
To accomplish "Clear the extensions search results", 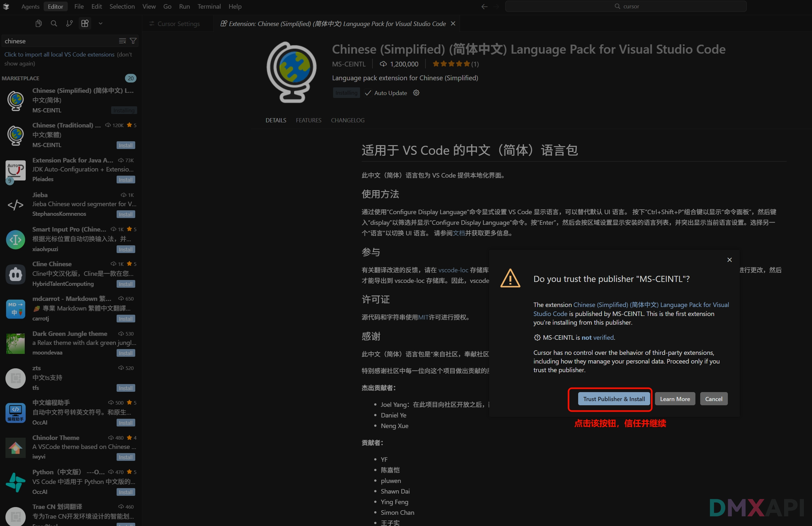I will (122, 41).
